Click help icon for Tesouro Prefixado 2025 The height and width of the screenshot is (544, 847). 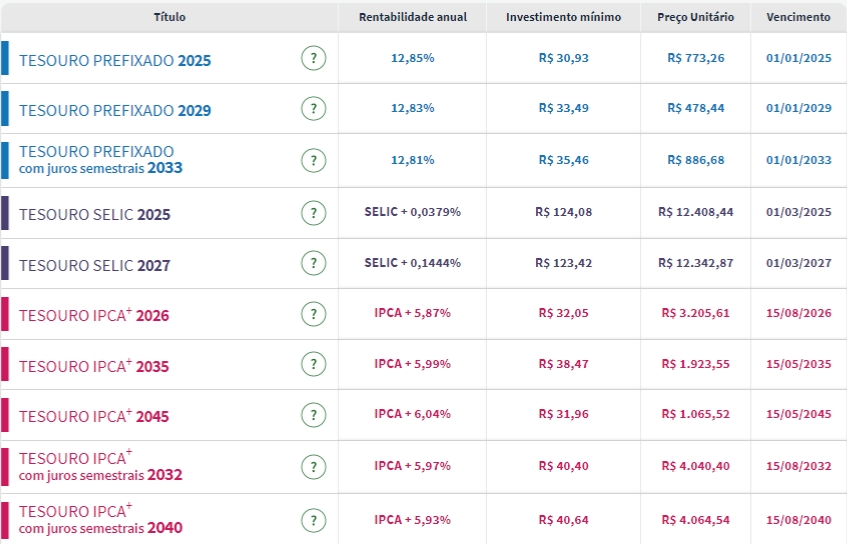[313, 58]
